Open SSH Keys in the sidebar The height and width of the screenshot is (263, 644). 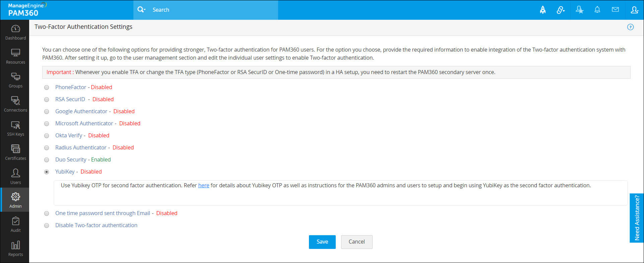(15, 128)
